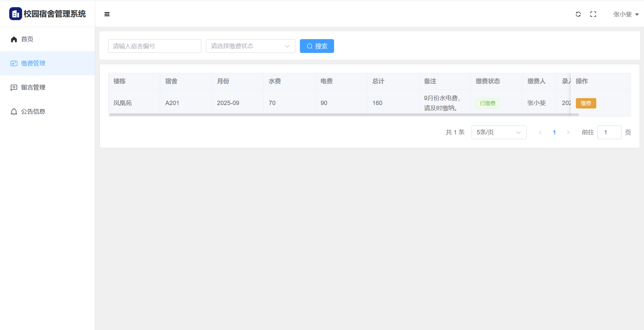Click the orange 缴费 button in row
Image resolution: width=644 pixels, height=330 pixels.
pos(586,103)
